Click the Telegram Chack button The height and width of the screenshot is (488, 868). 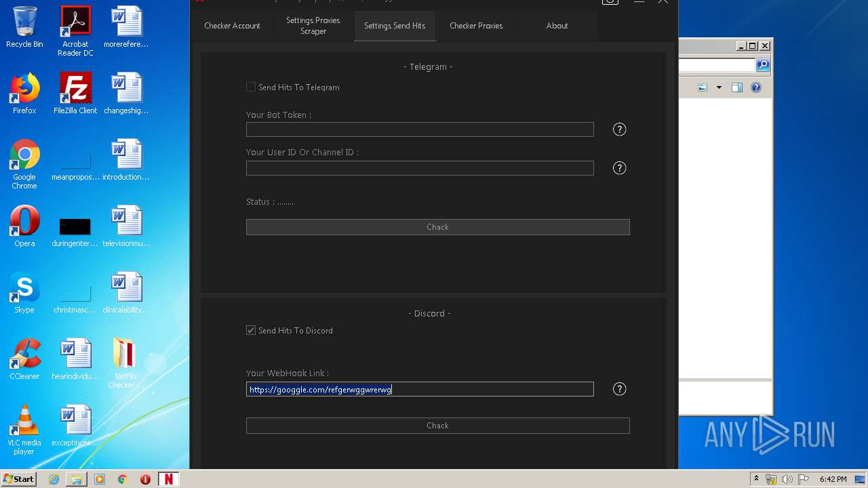coord(437,227)
